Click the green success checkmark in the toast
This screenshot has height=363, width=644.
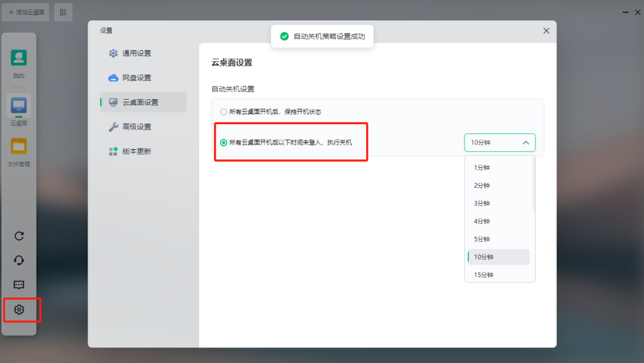[x=284, y=36]
